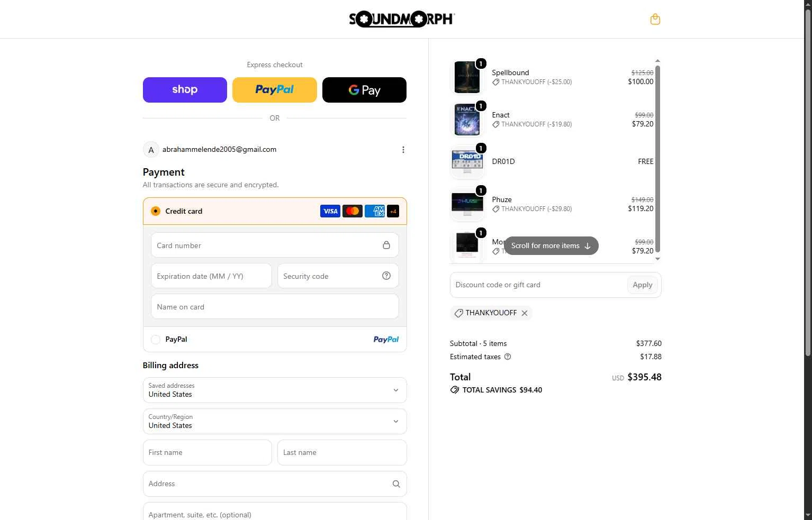Click the SoundMorph logo
Image resolution: width=812 pixels, height=520 pixels.
click(x=402, y=19)
